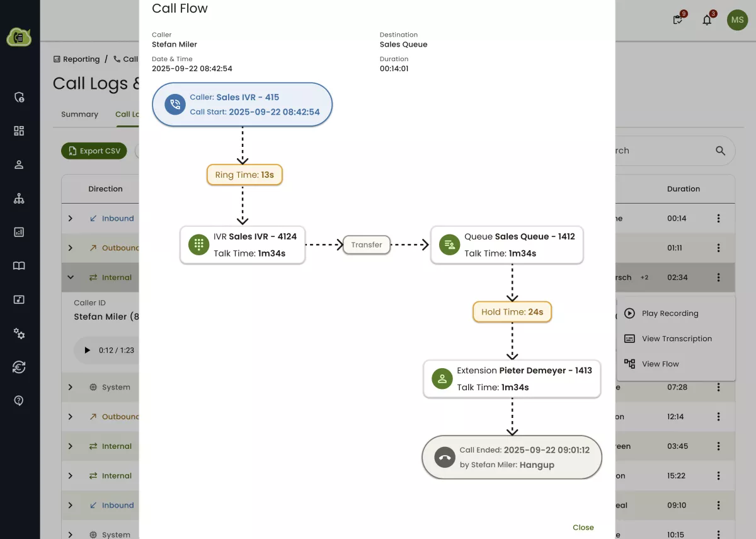Open more options for 15:22 call
This screenshot has width=756, height=539.
[718, 476]
